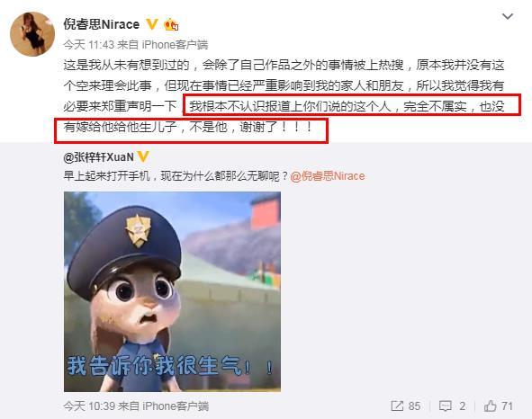Image resolution: width=532 pixels, height=419 pixels.
Task: Enlarge the Judy Hopps bunny image
Action: (172, 291)
